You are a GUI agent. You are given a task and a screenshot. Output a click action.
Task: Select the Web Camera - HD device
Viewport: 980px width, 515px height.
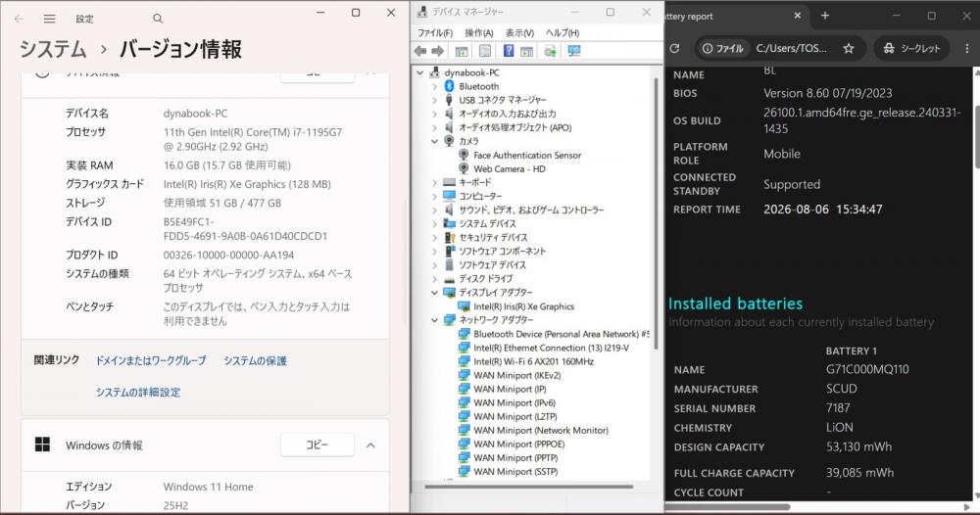tap(510, 168)
